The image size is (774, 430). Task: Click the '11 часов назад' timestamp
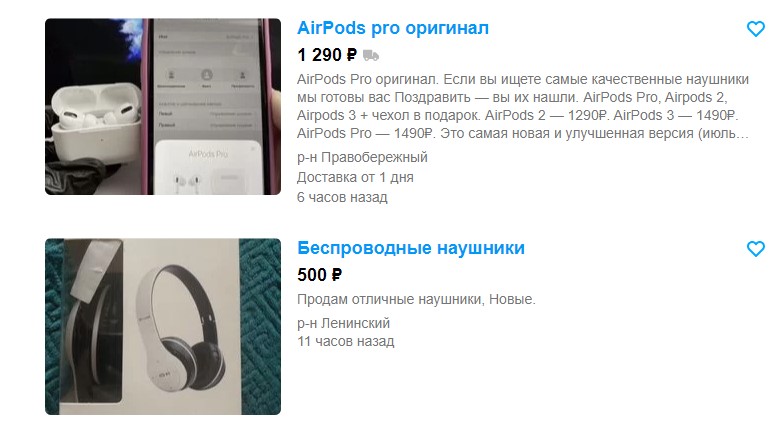click(x=346, y=341)
